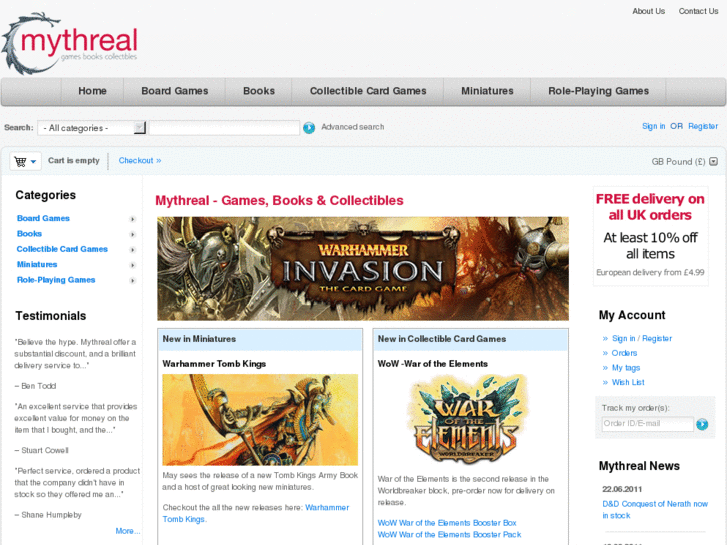
Task: Expand Board Games category arrow
Action: pyautogui.click(x=133, y=219)
